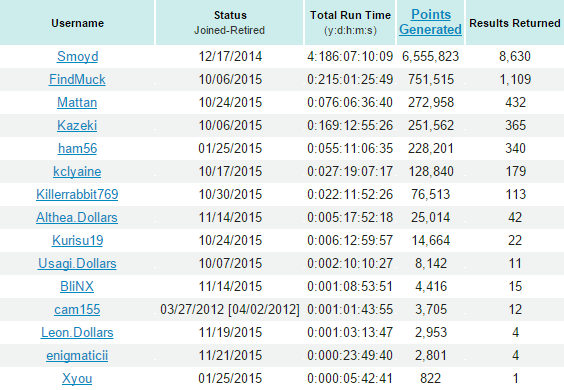The height and width of the screenshot is (390, 564).
Task: Select run time 0:000:05:42:41
Action: tap(350, 379)
